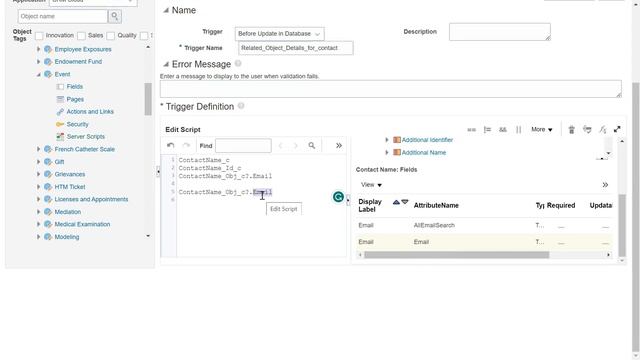Viewport: 640px width, 360px height.
Task: Open the HTM Ticket object
Action: coord(70,187)
